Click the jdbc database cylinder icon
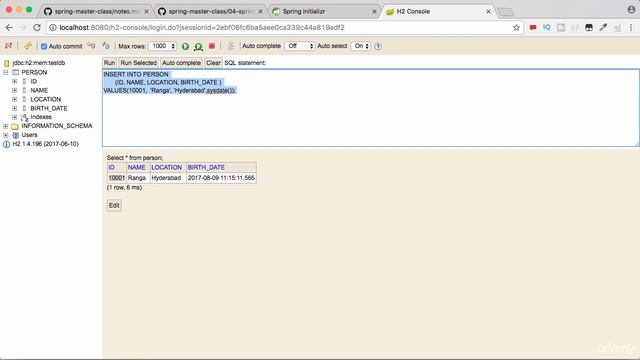The width and height of the screenshot is (640, 360). click(6, 63)
